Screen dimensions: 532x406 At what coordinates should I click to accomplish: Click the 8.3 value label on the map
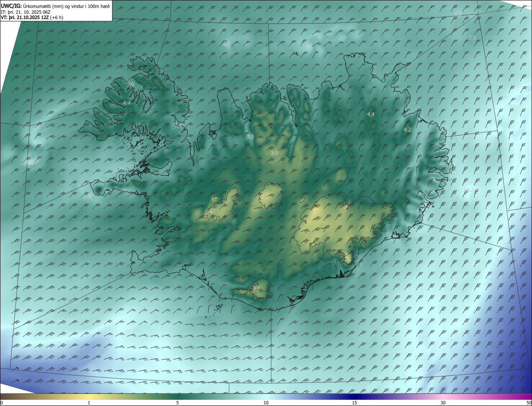458,14
